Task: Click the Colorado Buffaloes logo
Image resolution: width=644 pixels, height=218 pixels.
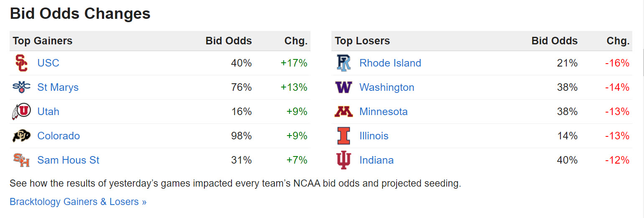Action: 21,136
